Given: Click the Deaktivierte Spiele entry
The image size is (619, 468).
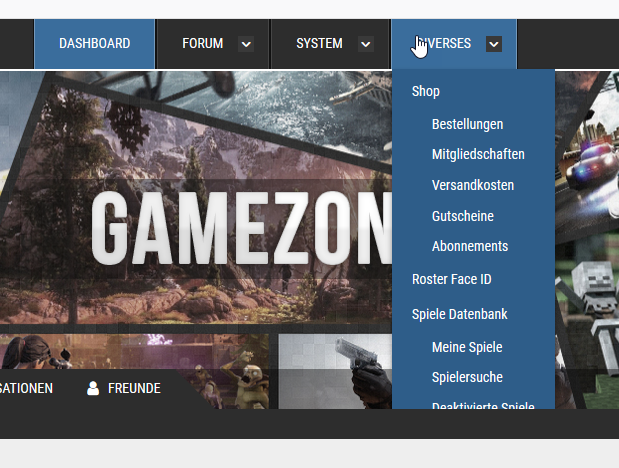Looking at the screenshot, I should tap(483, 403).
